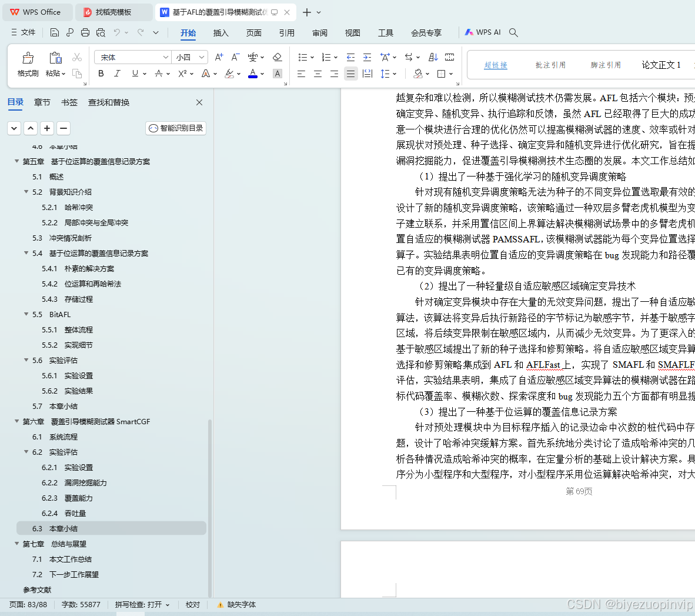This screenshot has height=616, width=695.
Task: Click the 智能识别目录 button
Action: (x=175, y=128)
